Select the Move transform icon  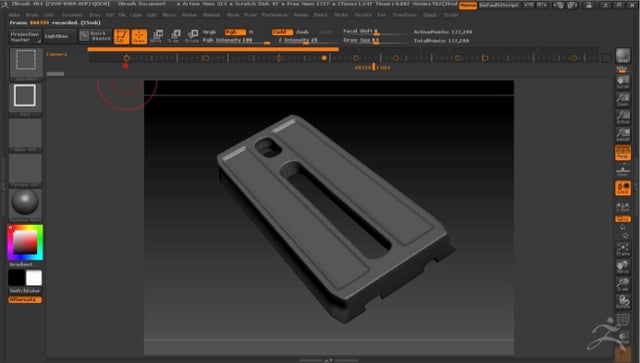(x=157, y=36)
